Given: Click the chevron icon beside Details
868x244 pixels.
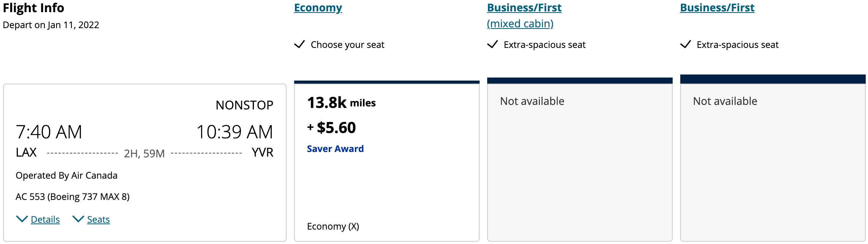Looking at the screenshot, I should click(x=22, y=219).
